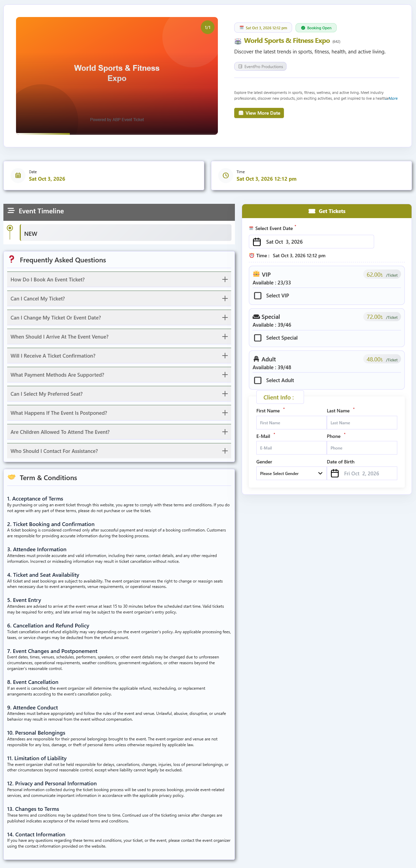Check the Select VIP checkbox
Screen dimensions: 416x868
pyautogui.click(x=258, y=296)
